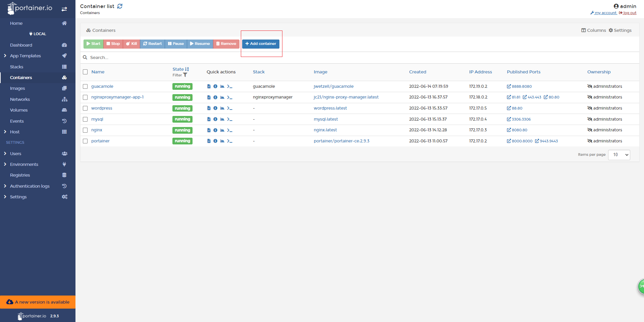
Task: Open published port 8888:8080 link
Action: 519,86
